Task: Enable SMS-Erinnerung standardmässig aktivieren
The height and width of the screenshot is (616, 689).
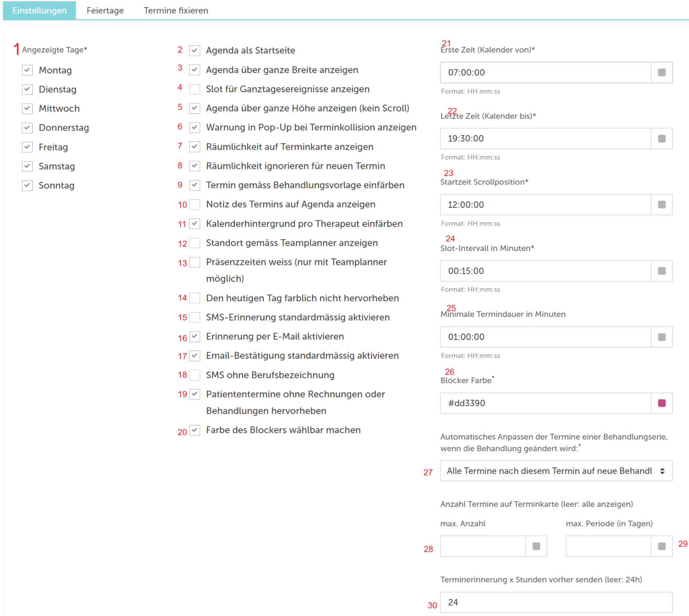Action: [x=195, y=317]
